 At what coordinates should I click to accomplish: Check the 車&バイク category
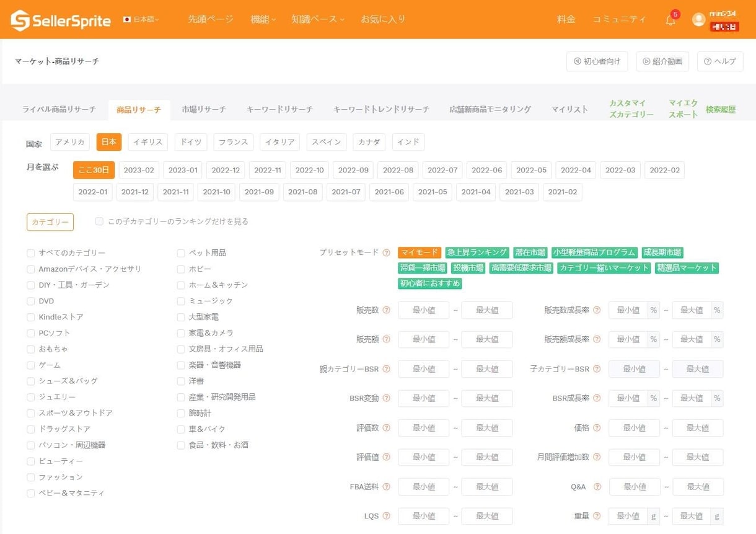pos(181,429)
